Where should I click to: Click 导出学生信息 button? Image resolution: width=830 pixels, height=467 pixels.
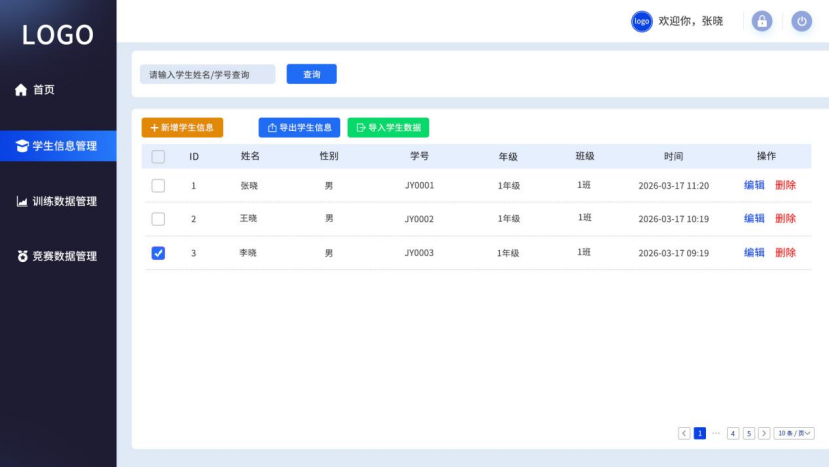(299, 128)
